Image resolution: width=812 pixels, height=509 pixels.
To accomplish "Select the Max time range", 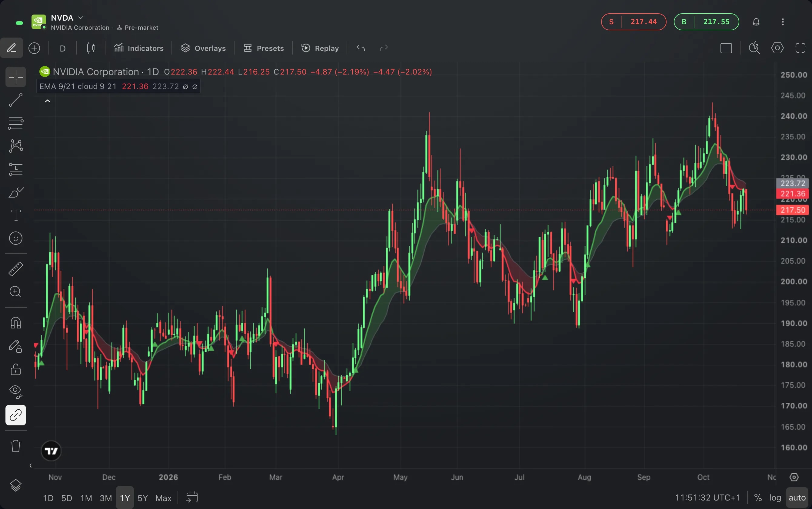I will [163, 498].
